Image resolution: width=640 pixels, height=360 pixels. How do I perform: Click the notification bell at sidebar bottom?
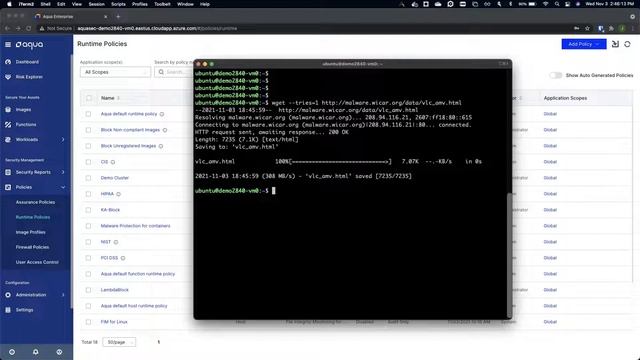36,352
